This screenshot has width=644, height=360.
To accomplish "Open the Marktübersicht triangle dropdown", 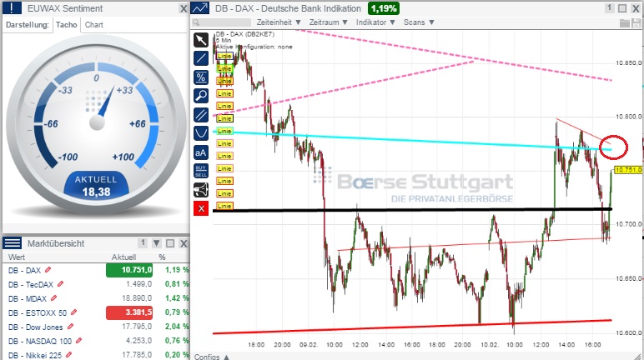I will pyautogui.click(x=157, y=243).
